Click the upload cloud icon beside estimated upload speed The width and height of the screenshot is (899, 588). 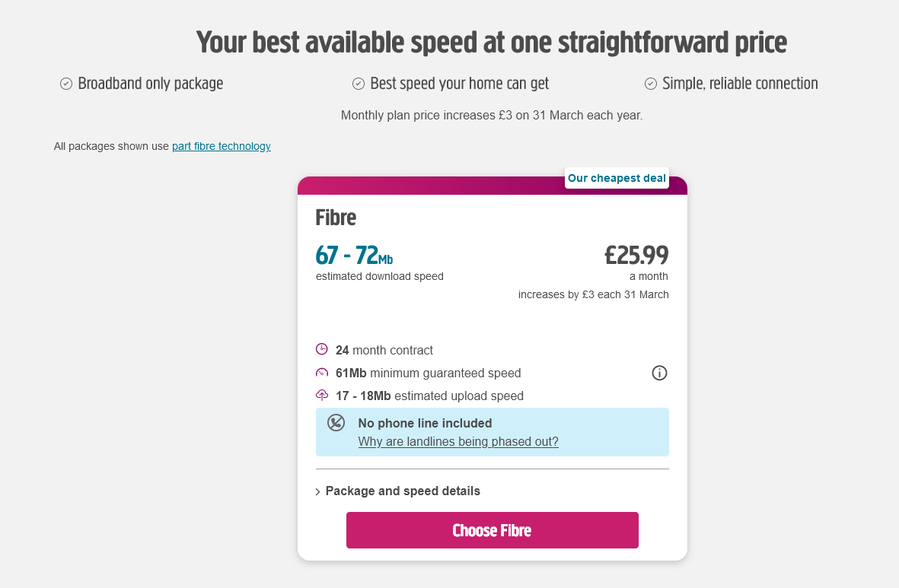point(320,396)
